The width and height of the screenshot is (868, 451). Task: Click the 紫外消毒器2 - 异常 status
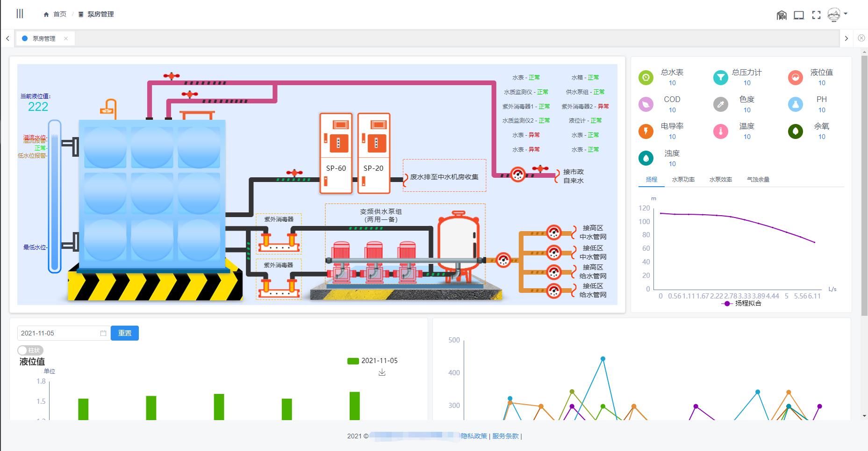click(585, 106)
